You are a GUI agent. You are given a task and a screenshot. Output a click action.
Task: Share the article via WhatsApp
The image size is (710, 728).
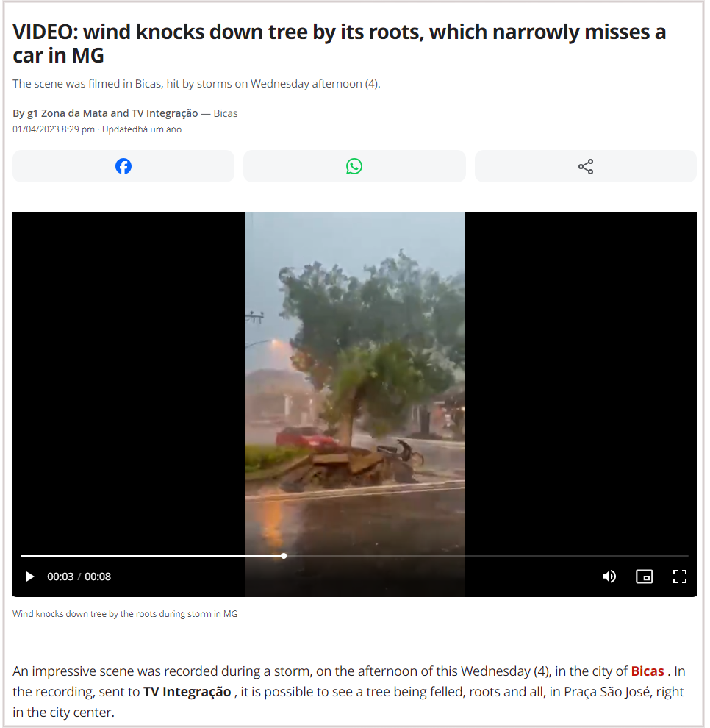tap(354, 166)
